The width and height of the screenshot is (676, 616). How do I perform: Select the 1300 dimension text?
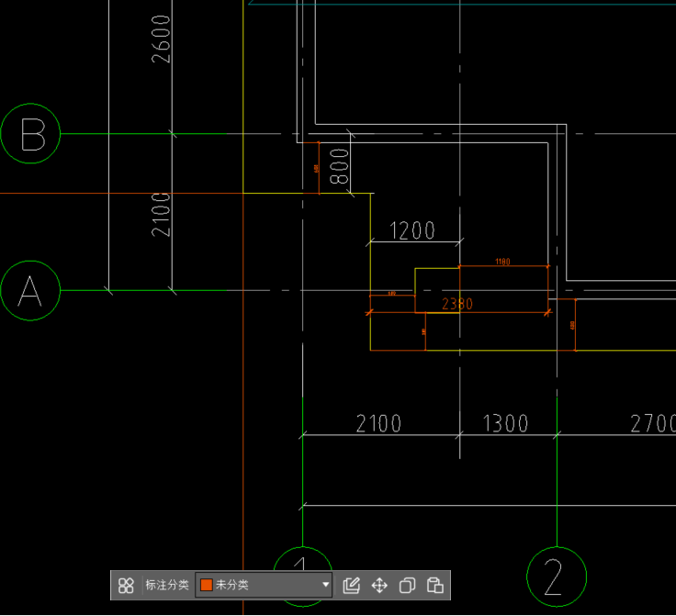[505, 423]
